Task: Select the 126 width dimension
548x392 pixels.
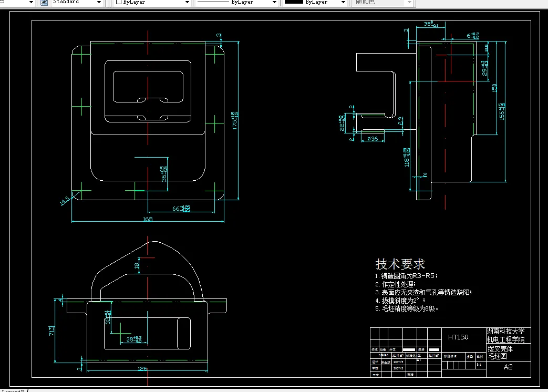Action: tap(142, 368)
